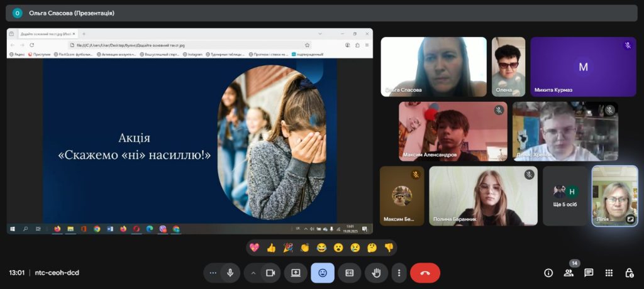Click the present screen button
The height and width of the screenshot is (289, 644).
click(296, 273)
